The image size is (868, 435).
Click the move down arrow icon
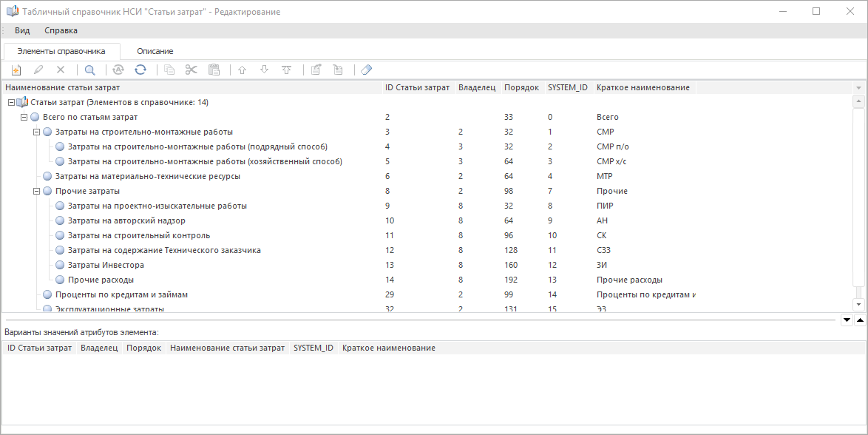point(264,70)
